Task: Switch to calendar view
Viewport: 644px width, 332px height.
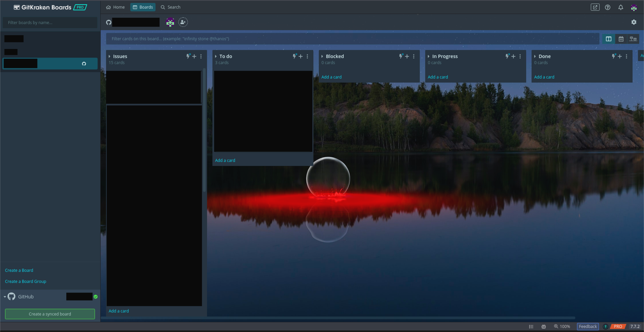Action: click(x=621, y=39)
